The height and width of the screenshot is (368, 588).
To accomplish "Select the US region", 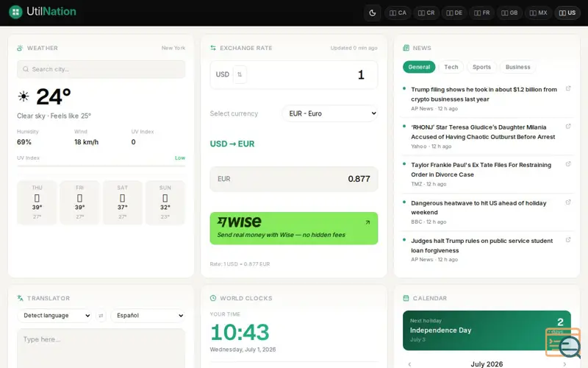I will point(567,13).
